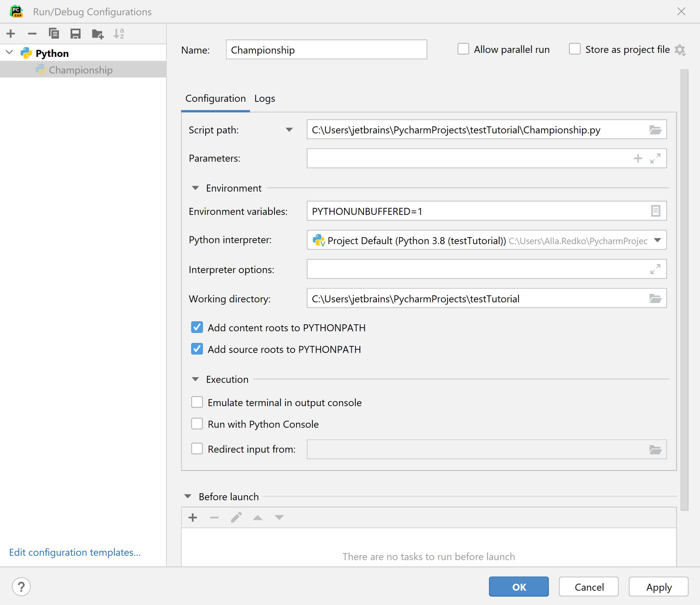Click Edit configuration templates link
This screenshot has height=605, width=700.
coord(75,552)
